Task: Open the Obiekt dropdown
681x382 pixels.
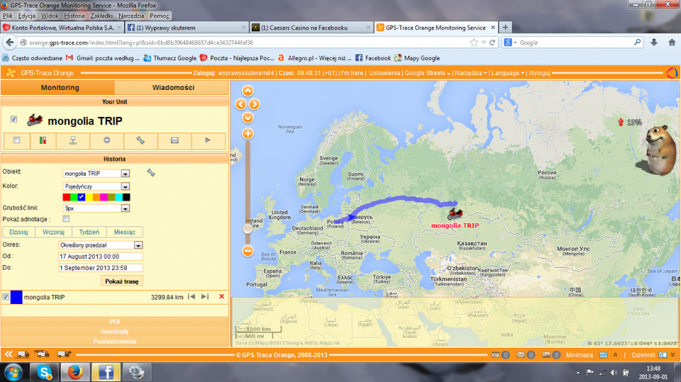Action: point(125,174)
